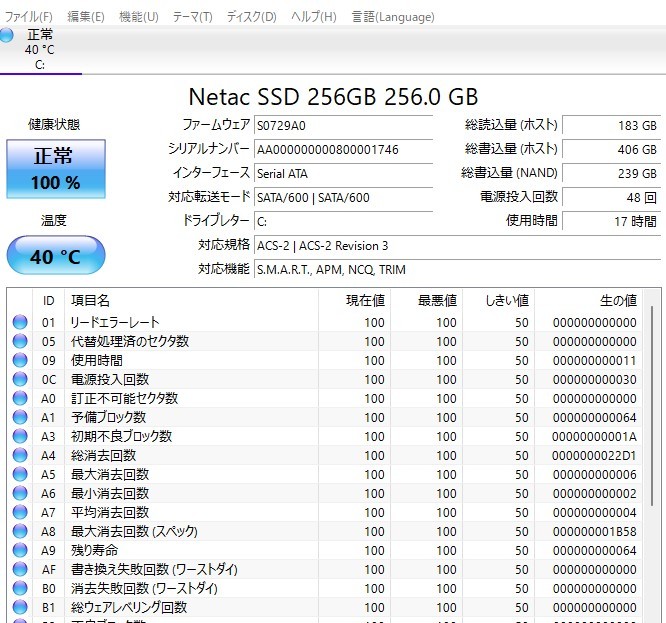The width and height of the screenshot is (666, 623).
Task: Open the 機能(U) menu
Action: 138,17
